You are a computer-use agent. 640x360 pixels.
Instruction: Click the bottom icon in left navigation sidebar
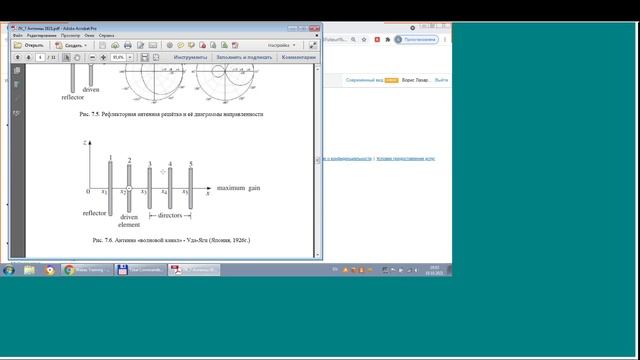(17, 113)
